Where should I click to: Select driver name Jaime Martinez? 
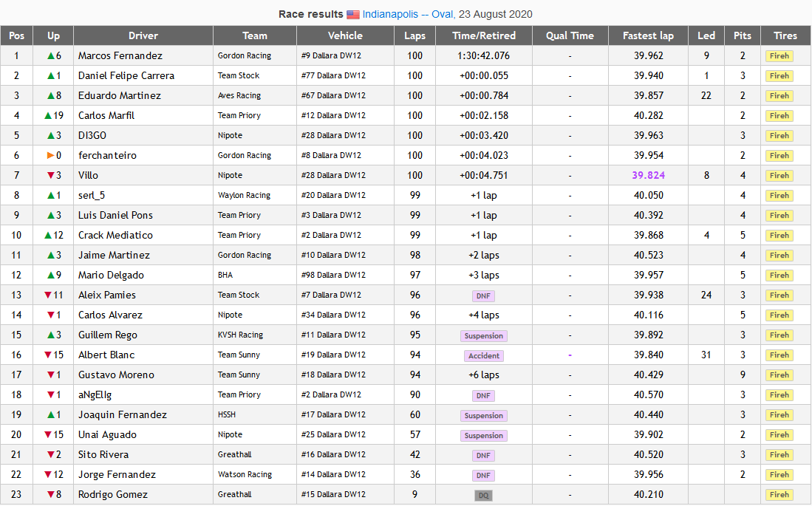click(x=114, y=255)
